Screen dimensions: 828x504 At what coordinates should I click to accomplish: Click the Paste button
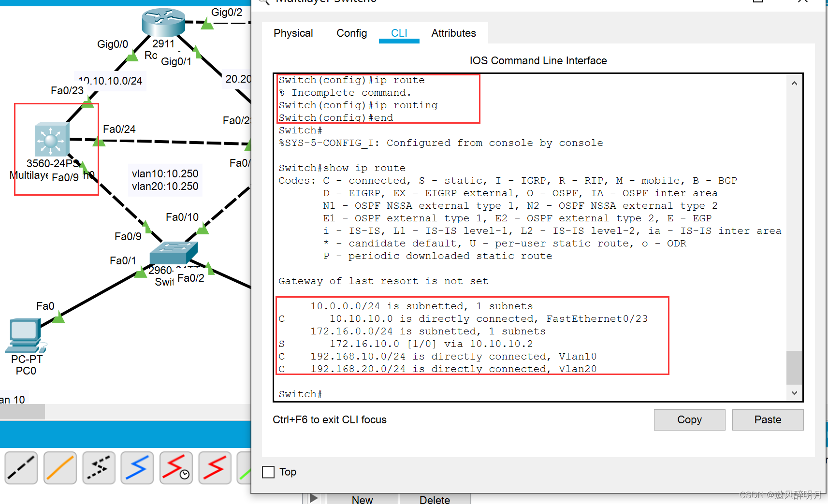pyautogui.click(x=768, y=419)
